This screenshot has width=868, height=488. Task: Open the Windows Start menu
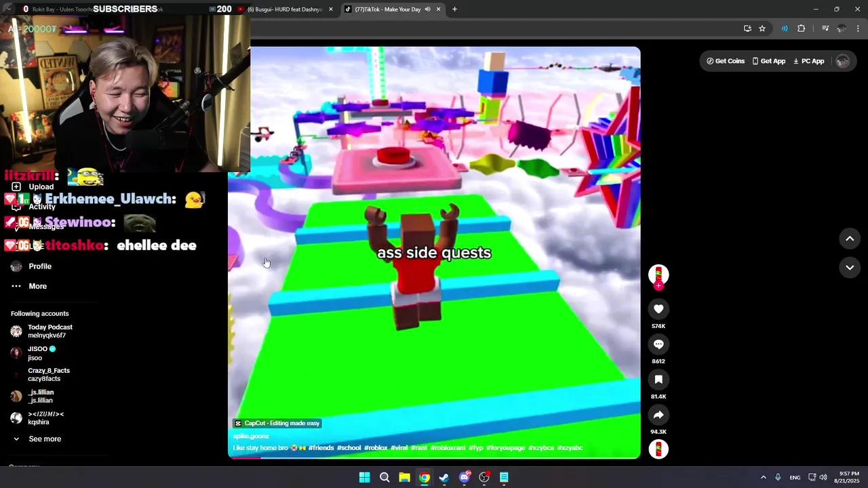[364, 477]
